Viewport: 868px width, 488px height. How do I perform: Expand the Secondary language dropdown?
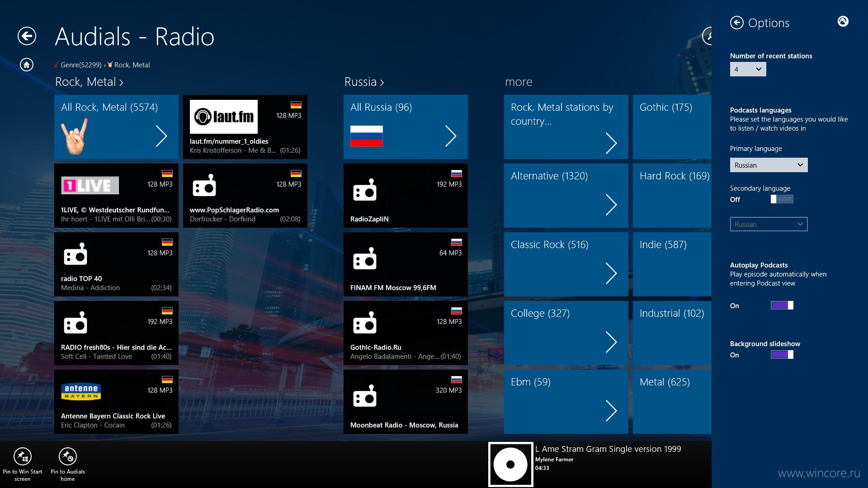769,225
